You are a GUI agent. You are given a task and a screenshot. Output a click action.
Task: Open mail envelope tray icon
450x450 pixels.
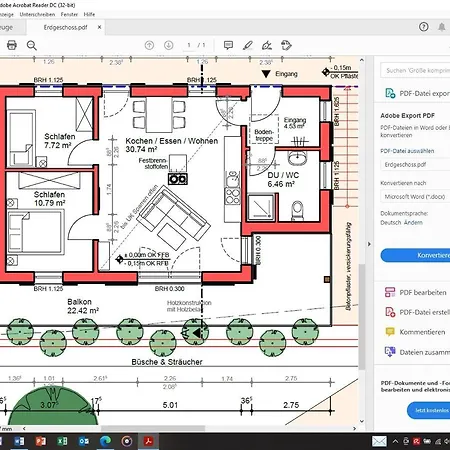pos(379,441)
